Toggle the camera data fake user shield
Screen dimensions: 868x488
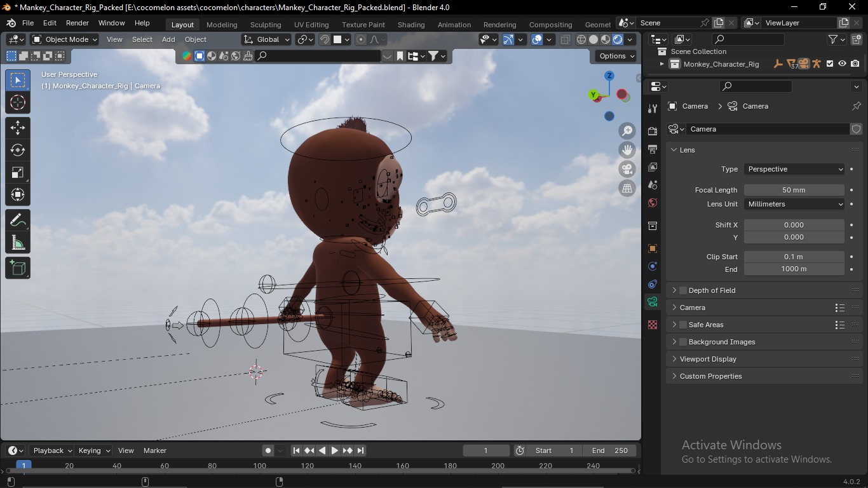(856, 129)
